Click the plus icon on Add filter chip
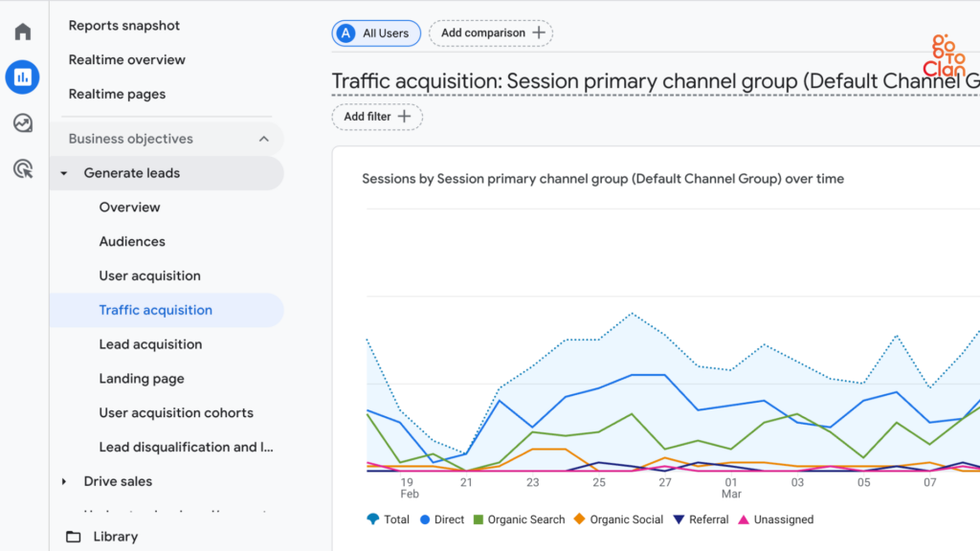 click(x=402, y=117)
